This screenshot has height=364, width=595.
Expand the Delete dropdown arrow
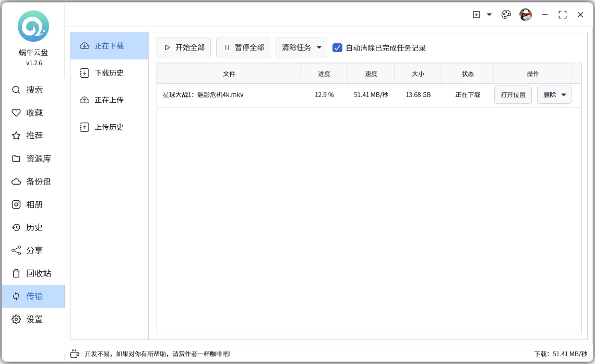[x=564, y=95]
